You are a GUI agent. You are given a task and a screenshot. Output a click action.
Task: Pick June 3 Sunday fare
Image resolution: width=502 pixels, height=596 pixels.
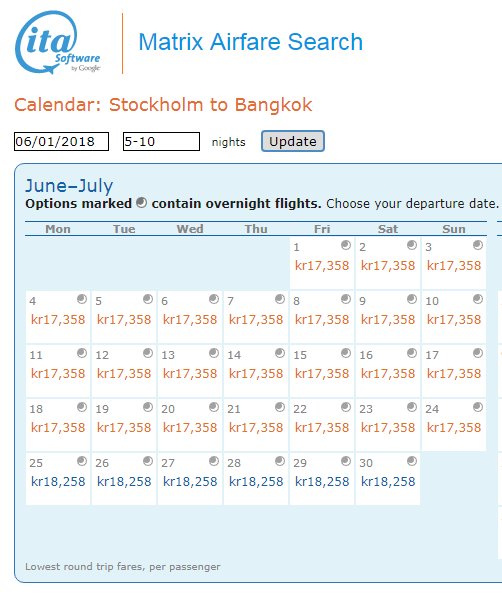(x=454, y=266)
